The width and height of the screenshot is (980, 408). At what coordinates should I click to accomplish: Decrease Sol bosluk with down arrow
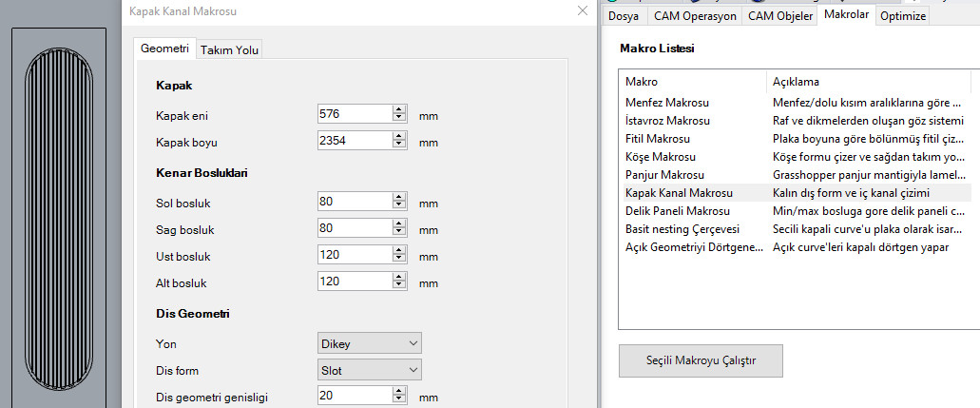[399, 205]
